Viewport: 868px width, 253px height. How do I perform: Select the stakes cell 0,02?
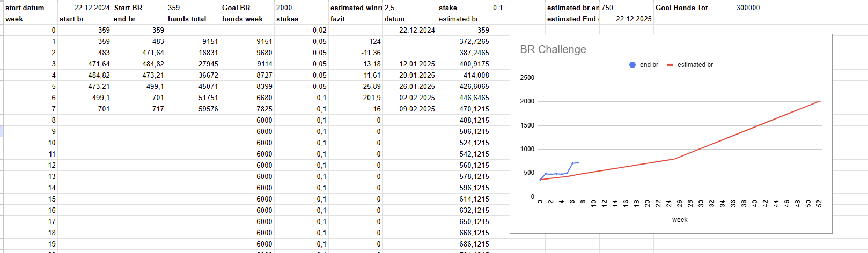coord(301,30)
